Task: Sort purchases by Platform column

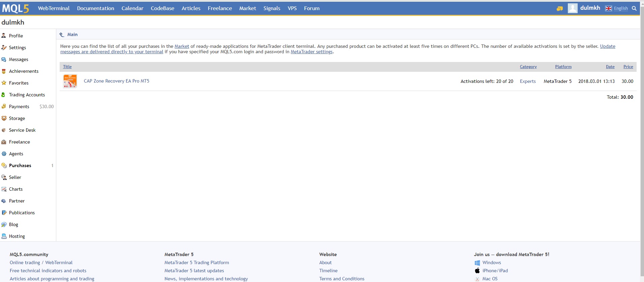Action: point(563,67)
